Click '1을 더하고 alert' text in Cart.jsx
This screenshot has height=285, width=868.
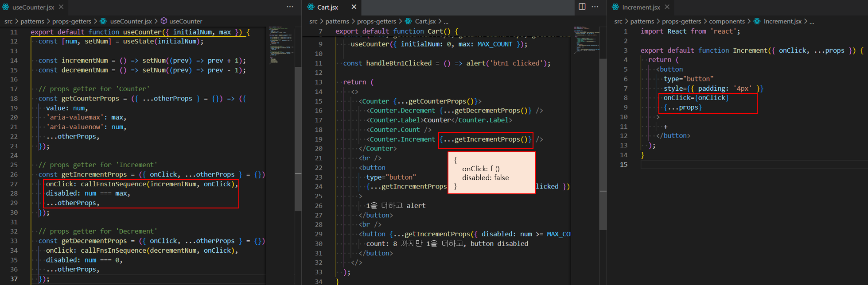tap(396, 205)
